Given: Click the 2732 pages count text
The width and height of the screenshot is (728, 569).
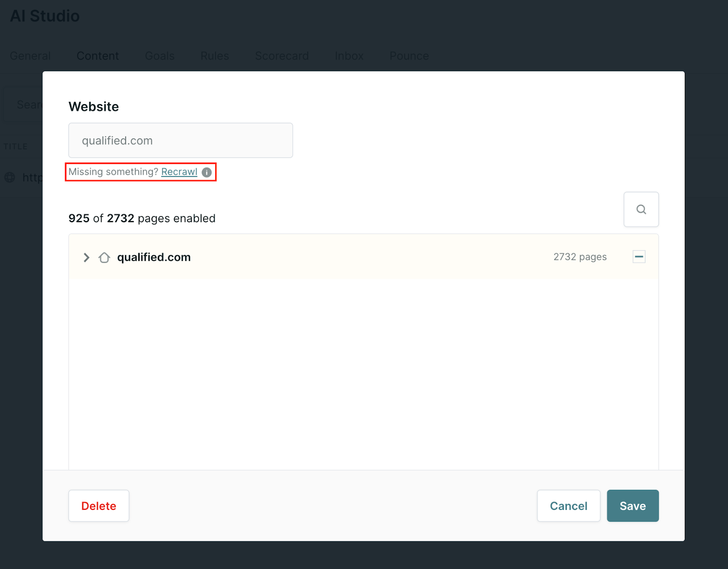Looking at the screenshot, I should click(x=580, y=257).
